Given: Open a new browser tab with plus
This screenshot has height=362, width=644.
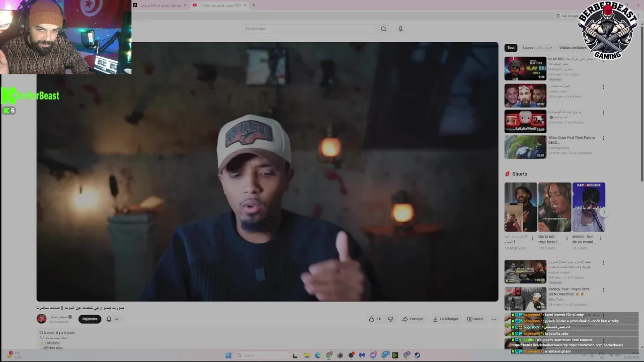Looking at the screenshot, I should pyautogui.click(x=254, y=5).
